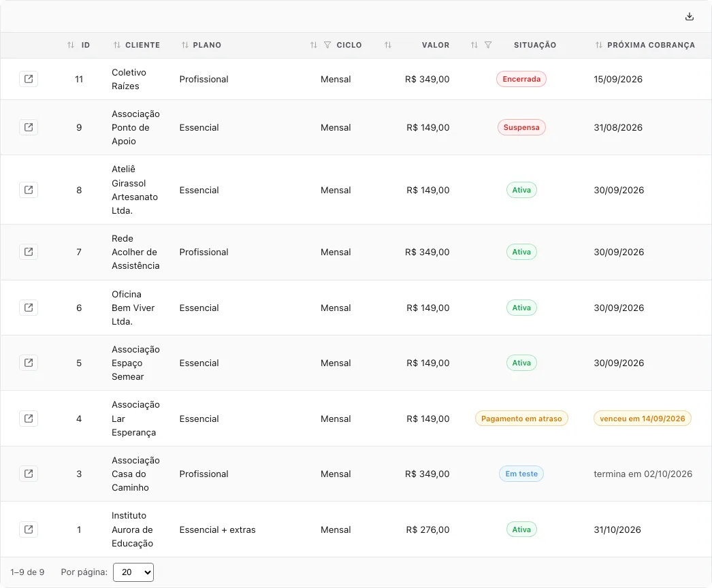Click the Pagamento em atraso badge
Image resolution: width=712 pixels, height=588 pixels.
[x=521, y=418]
